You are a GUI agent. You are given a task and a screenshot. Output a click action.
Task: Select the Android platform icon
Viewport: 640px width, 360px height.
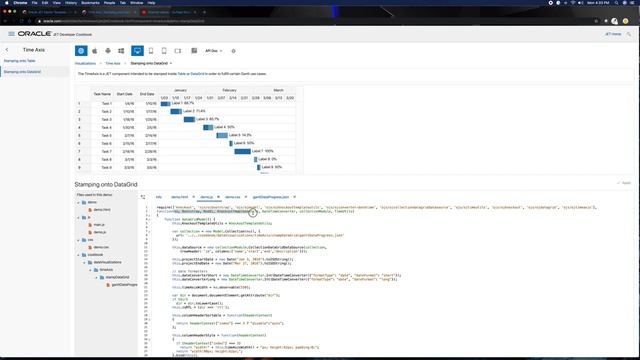pos(108,51)
